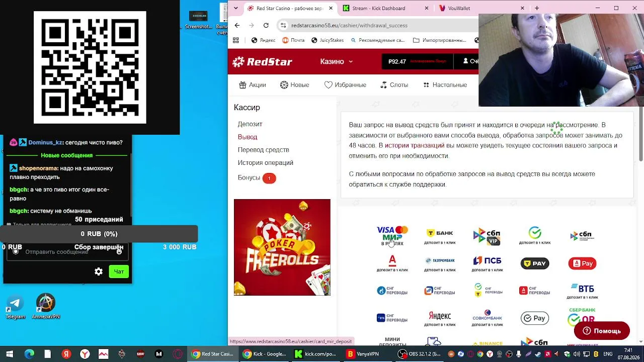Open the Почта bookmark
This screenshot has height=362, width=644.
point(293,40)
